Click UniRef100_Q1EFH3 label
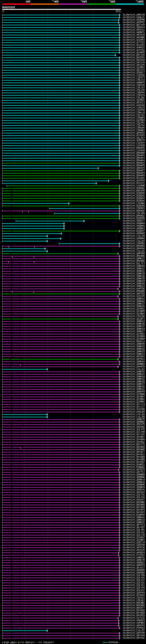The width and height of the screenshot is (146, 644). tap(134, 593)
